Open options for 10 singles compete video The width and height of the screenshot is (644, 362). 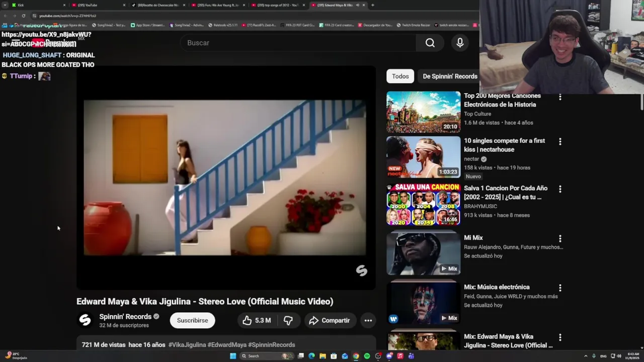coord(560,142)
